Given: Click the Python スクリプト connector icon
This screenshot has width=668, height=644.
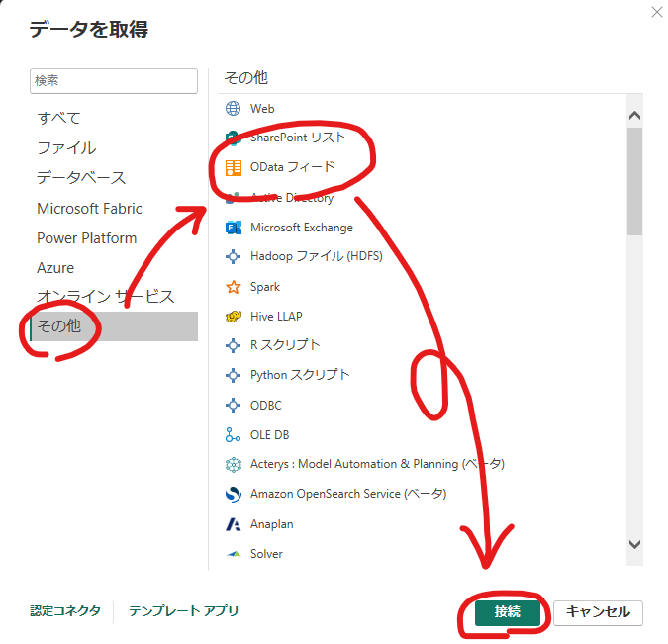Looking at the screenshot, I should tap(233, 375).
